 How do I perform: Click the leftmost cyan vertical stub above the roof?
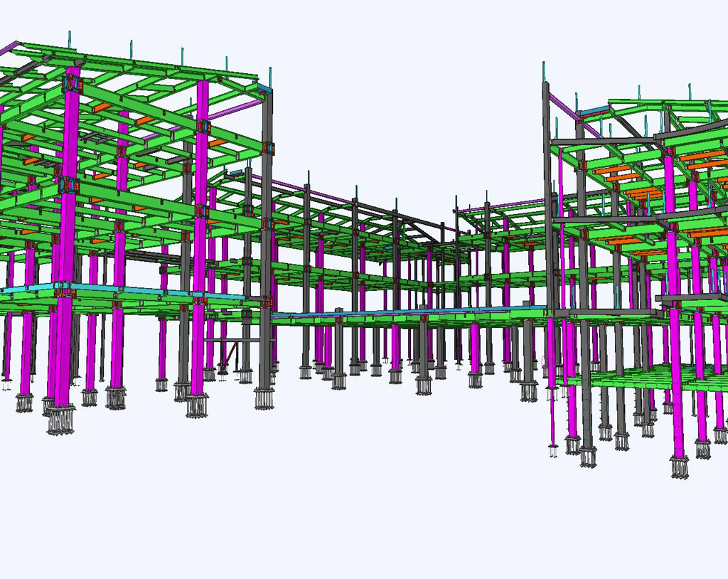pyautogui.click(x=70, y=39)
